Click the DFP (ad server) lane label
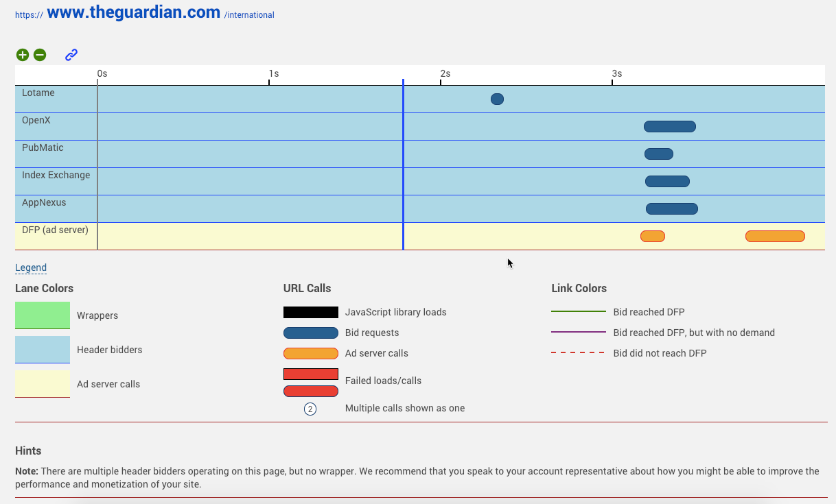This screenshot has height=504, width=836. pos(55,230)
